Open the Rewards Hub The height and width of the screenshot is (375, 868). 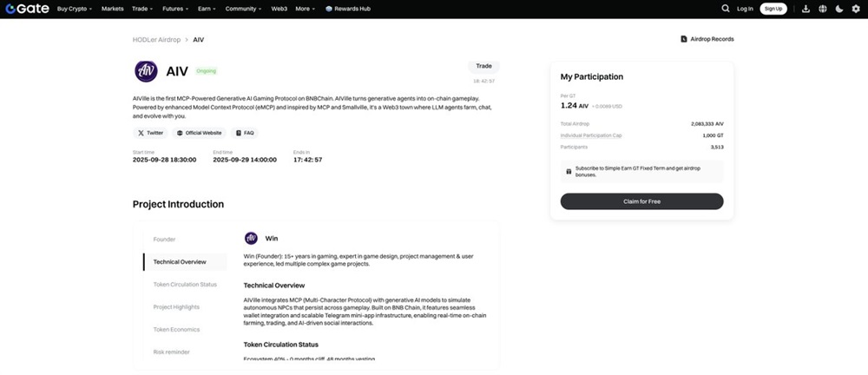[x=348, y=9]
